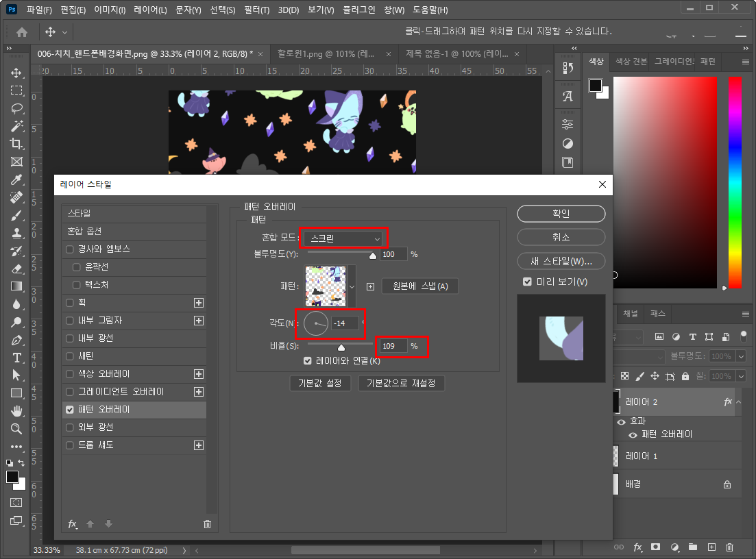
Task: Click the 확인 button
Action: [561, 214]
